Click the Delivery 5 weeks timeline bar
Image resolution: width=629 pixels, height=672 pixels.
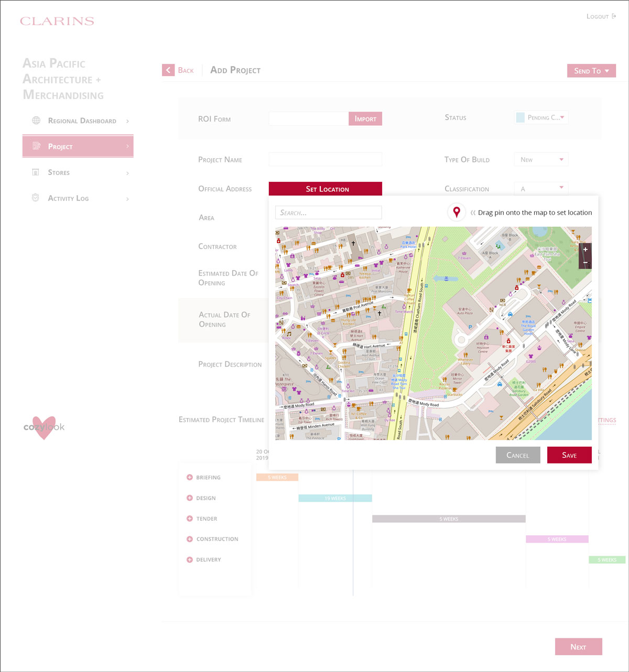tap(607, 559)
